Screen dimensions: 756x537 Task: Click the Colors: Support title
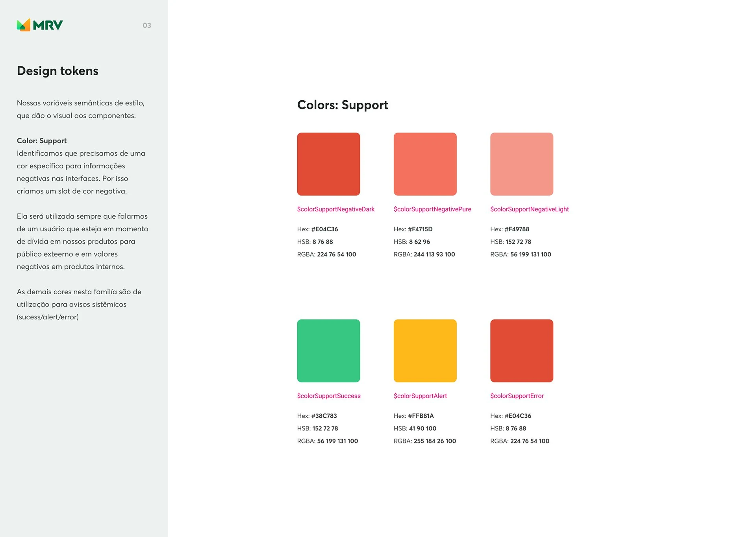click(343, 105)
